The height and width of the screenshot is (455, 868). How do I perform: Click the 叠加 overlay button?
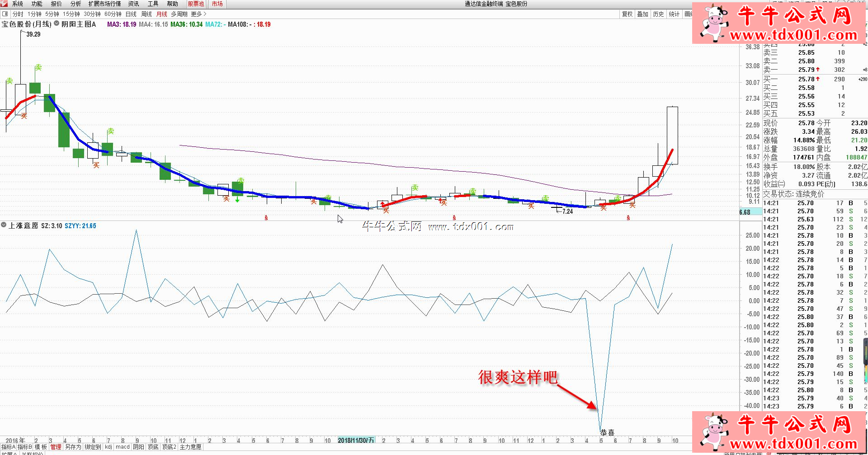coord(642,14)
